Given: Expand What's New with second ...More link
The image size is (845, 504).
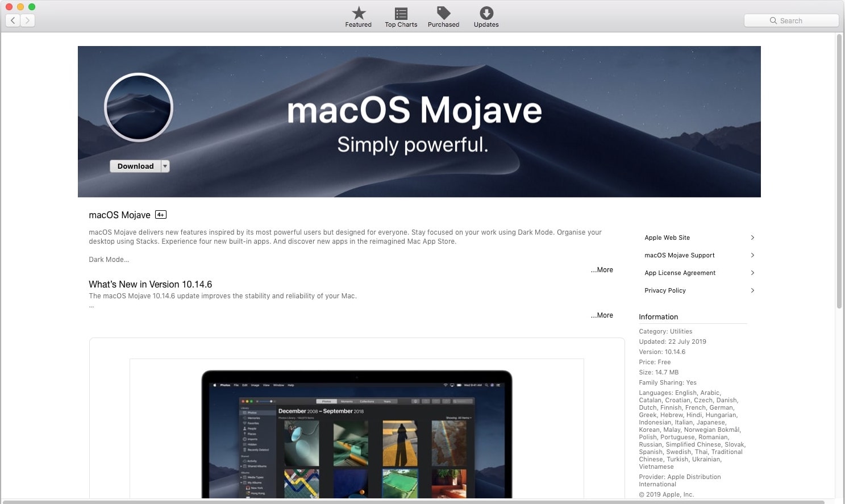Looking at the screenshot, I should [x=602, y=315].
